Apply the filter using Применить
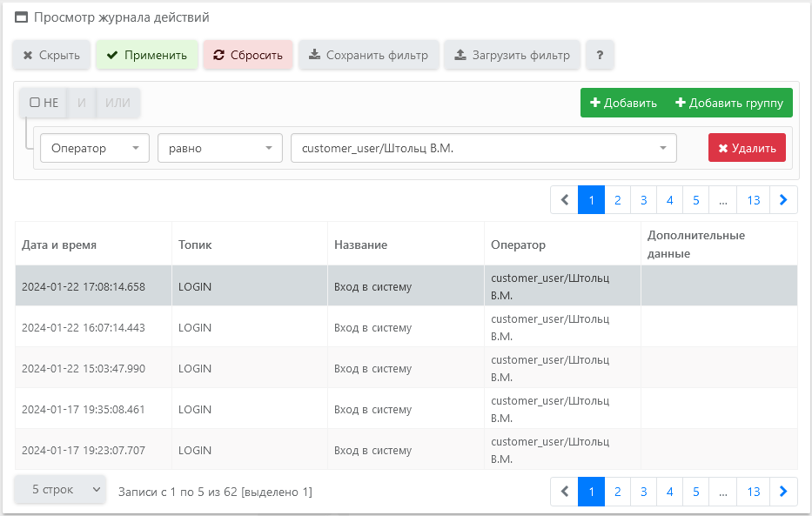 click(147, 55)
